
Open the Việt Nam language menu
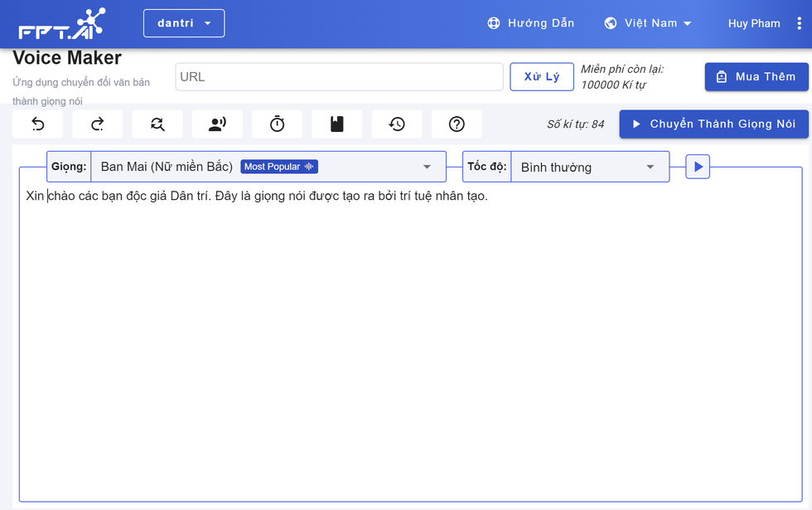click(x=648, y=23)
